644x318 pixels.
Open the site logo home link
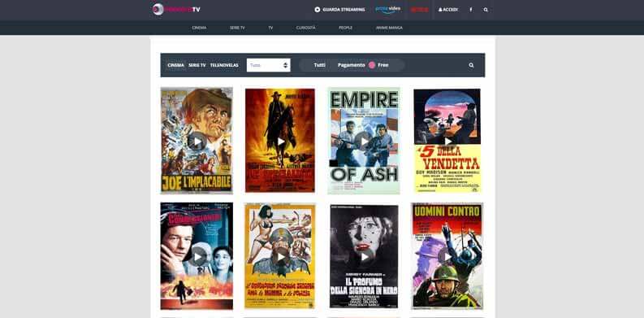point(176,10)
